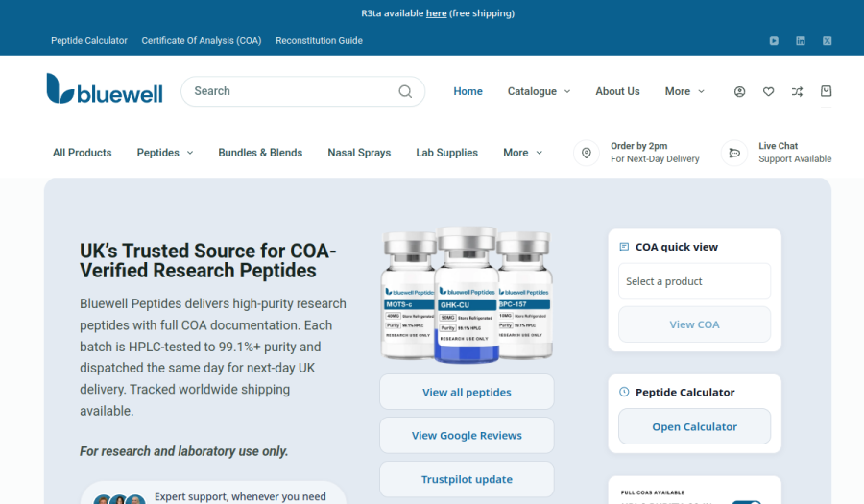Open the Select a product dropdown
864x504 pixels.
[694, 281]
